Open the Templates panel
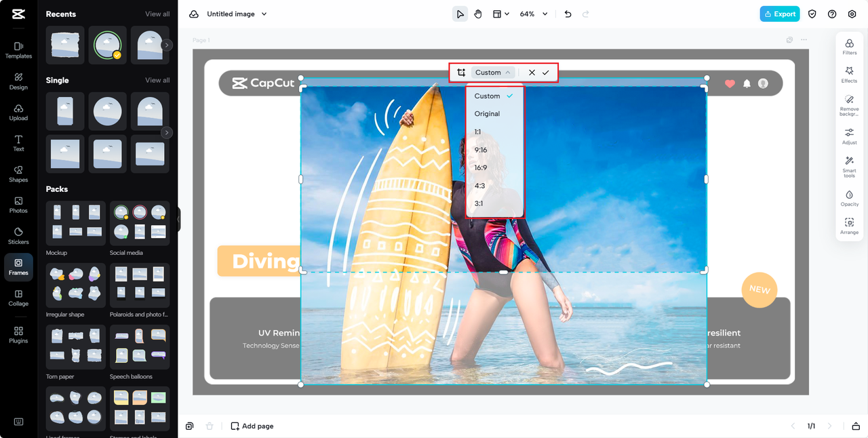Viewport: 868px width, 438px height. (x=18, y=50)
